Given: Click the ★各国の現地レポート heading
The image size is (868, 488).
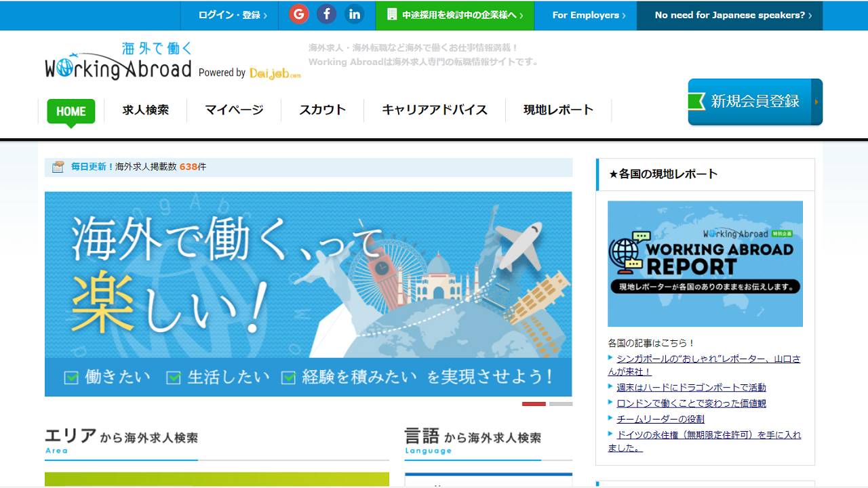Looking at the screenshot, I should pyautogui.click(x=663, y=174).
